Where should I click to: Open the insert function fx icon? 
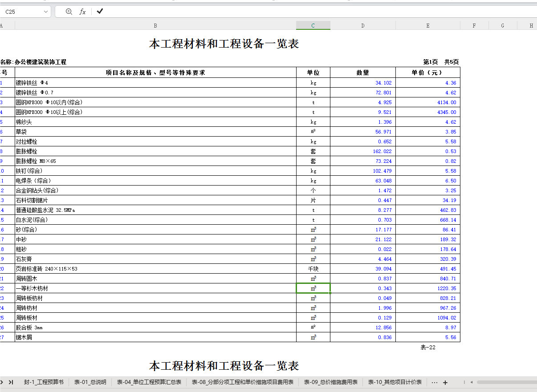pos(82,12)
